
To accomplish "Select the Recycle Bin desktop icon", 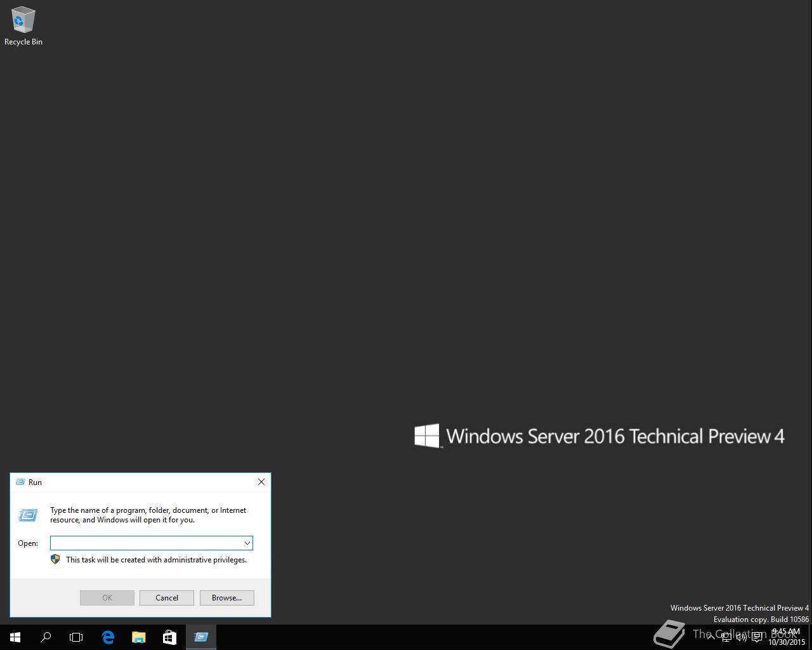I will click(x=23, y=26).
